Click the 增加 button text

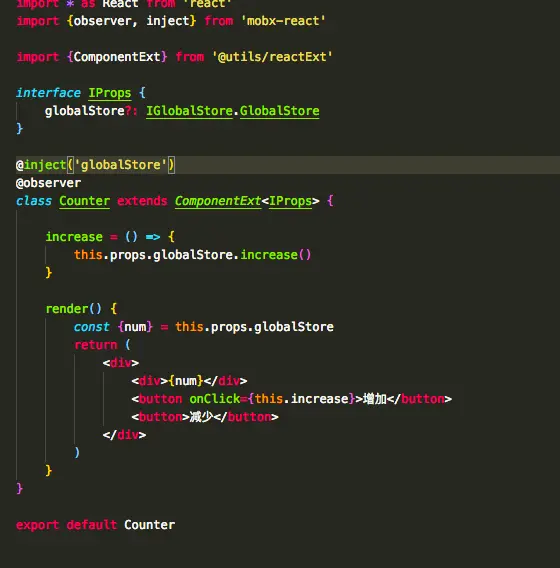pos(375,399)
